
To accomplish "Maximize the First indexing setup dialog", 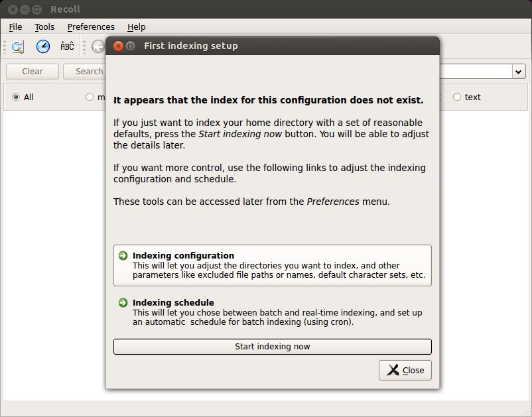I will 130,46.
